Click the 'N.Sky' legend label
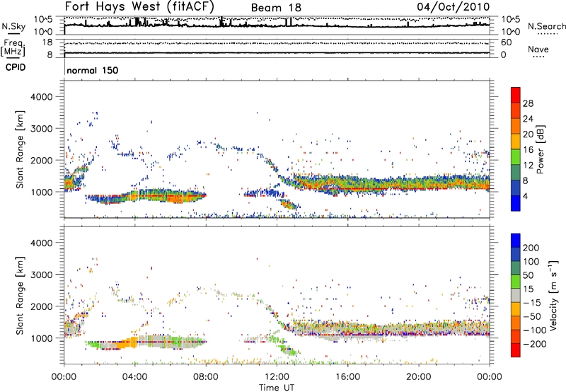This screenshot has height=392, width=566. click(13, 26)
